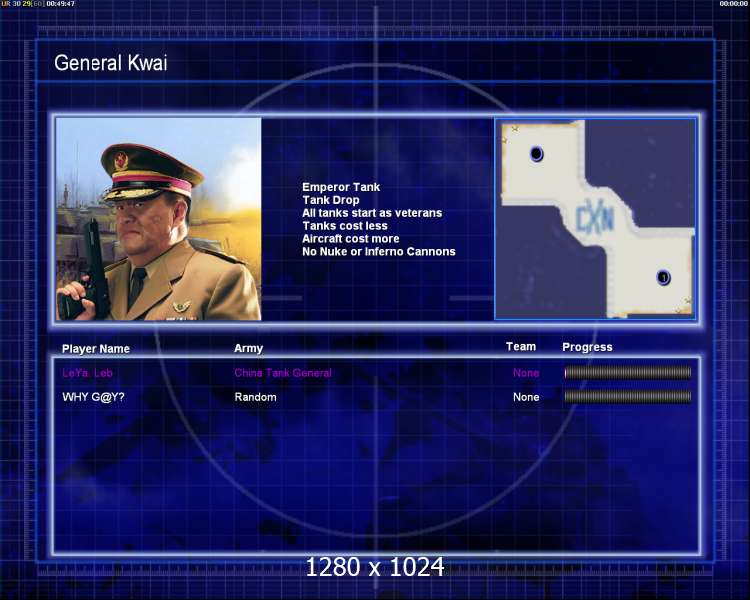
Task: Click the purple None team entry
Action: point(526,373)
